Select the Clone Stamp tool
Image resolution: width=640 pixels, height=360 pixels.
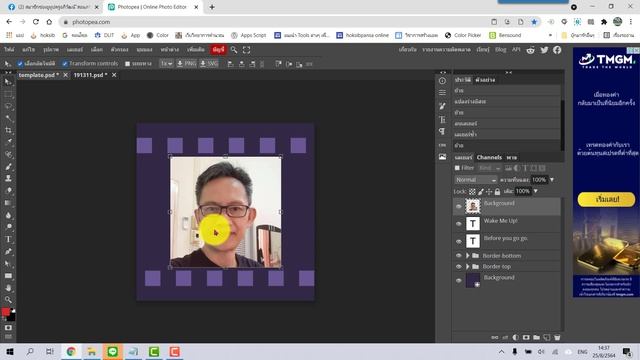click(8, 178)
